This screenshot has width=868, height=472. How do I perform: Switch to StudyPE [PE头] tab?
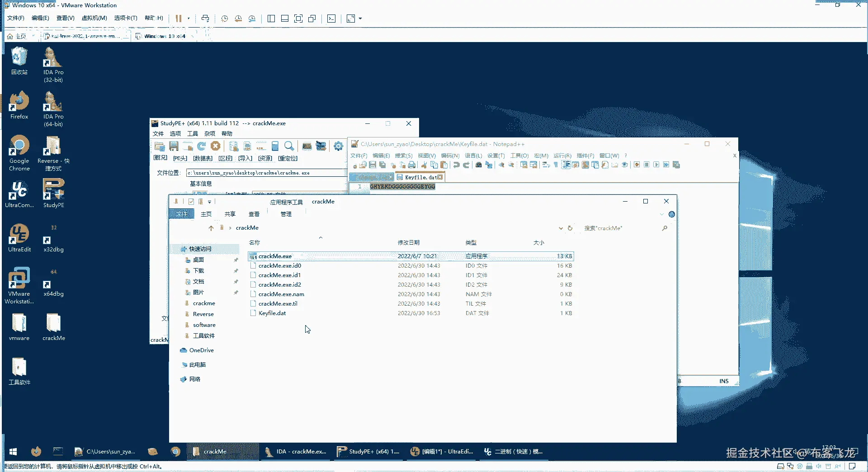pyautogui.click(x=180, y=158)
